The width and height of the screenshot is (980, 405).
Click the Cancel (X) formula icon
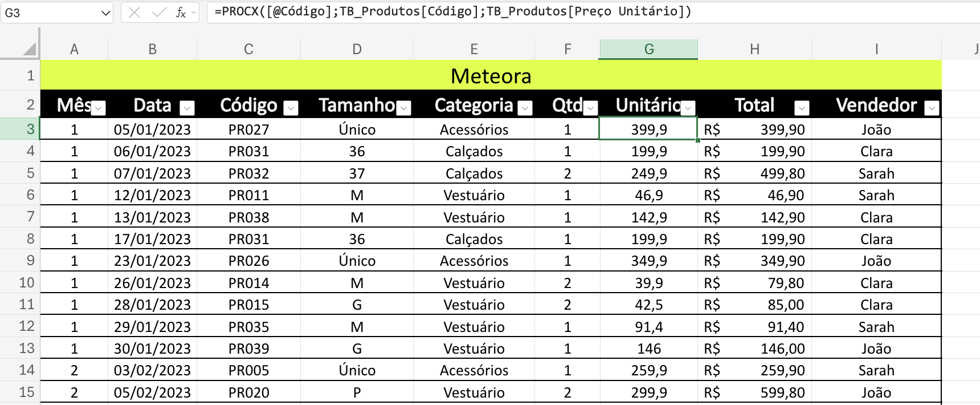[x=134, y=13]
